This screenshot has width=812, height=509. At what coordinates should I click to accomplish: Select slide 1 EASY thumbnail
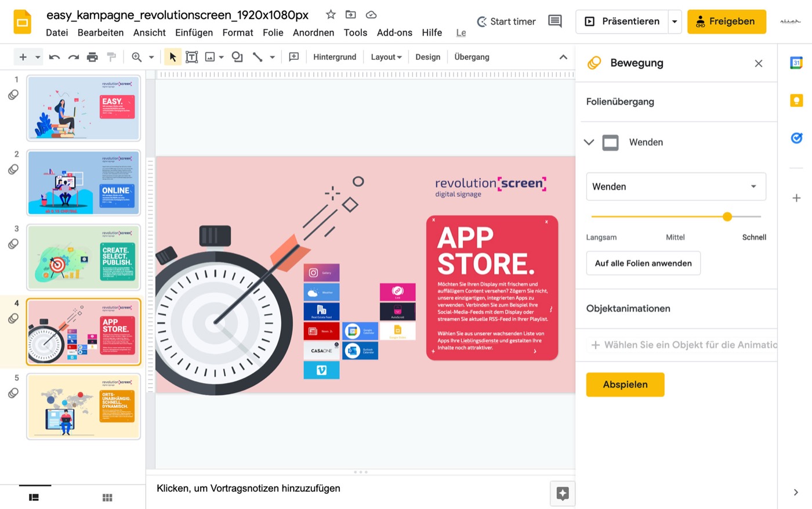tap(84, 108)
